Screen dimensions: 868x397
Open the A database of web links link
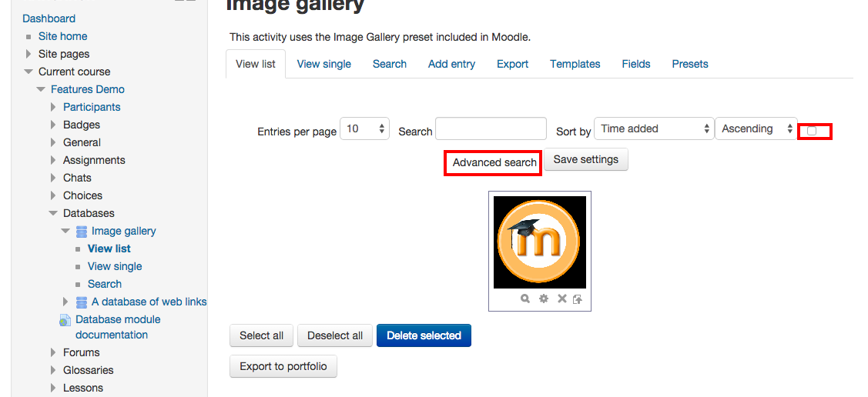pyautogui.click(x=149, y=302)
